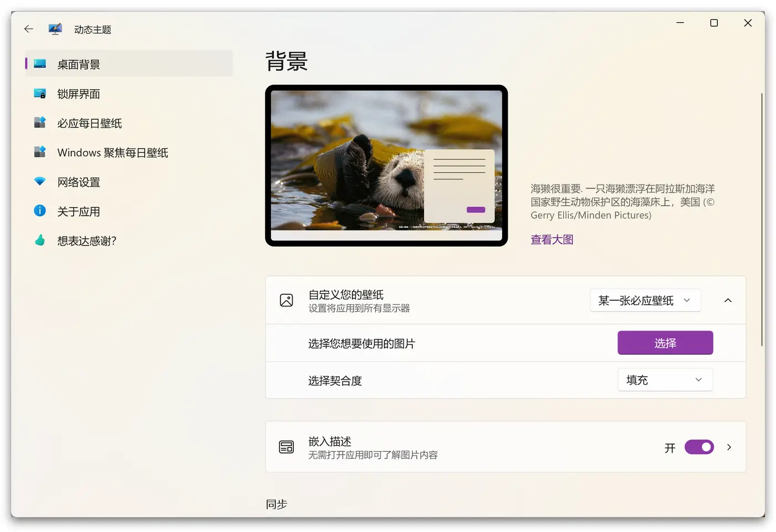Turn off the 嵌入描述 toggle switch

pyautogui.click(x=699, y=447)
